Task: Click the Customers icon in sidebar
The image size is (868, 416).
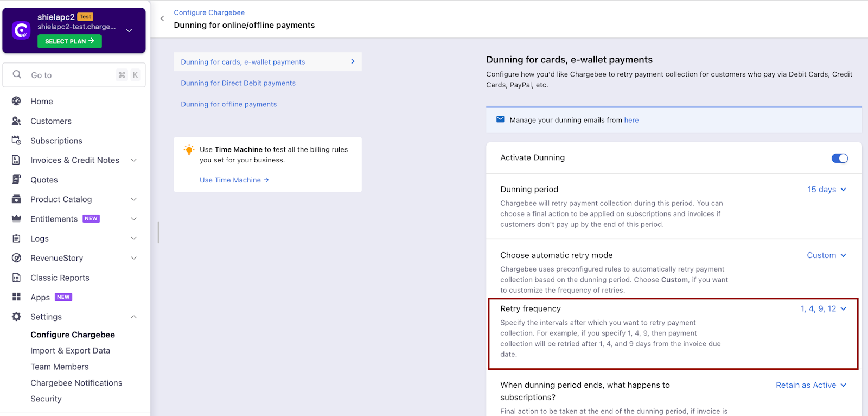Action: [x=16, y=121]
